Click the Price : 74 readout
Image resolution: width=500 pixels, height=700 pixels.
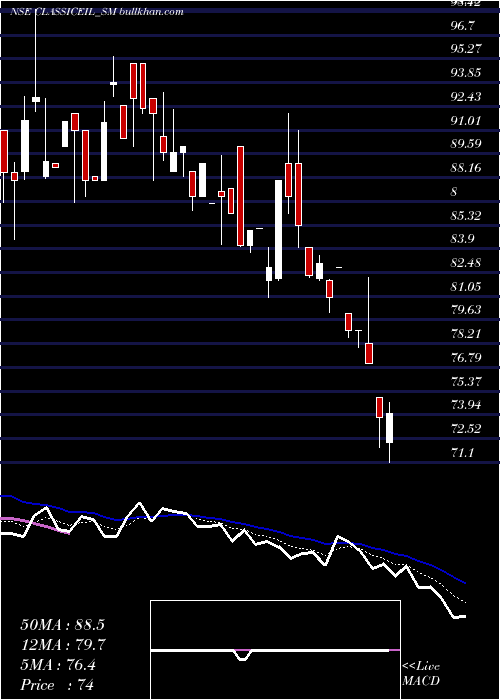click(x=58, y=685)
